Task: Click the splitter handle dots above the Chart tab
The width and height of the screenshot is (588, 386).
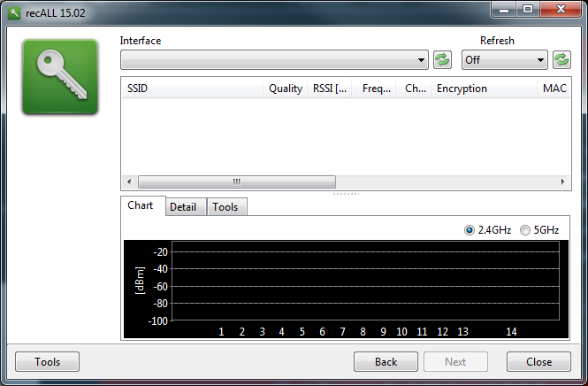Action: [x=346, y=194]
